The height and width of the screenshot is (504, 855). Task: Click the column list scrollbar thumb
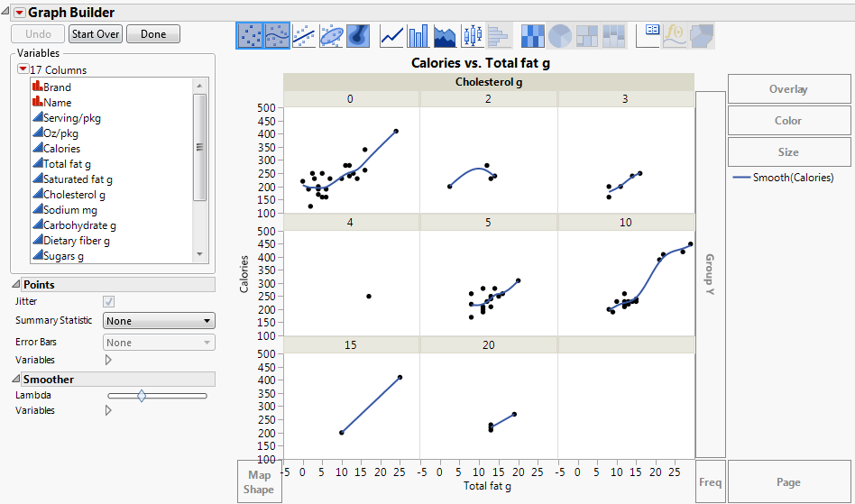pyautogui.click(x=199, y=147)
